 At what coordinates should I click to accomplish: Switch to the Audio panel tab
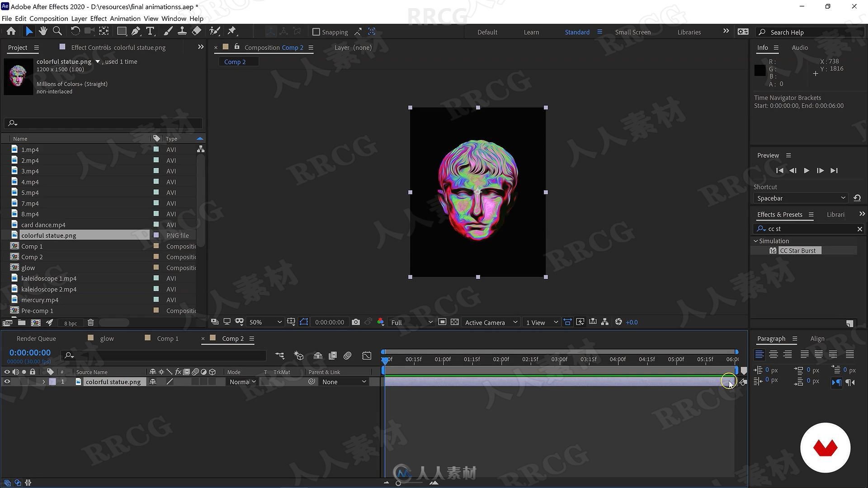coord(800,47)
